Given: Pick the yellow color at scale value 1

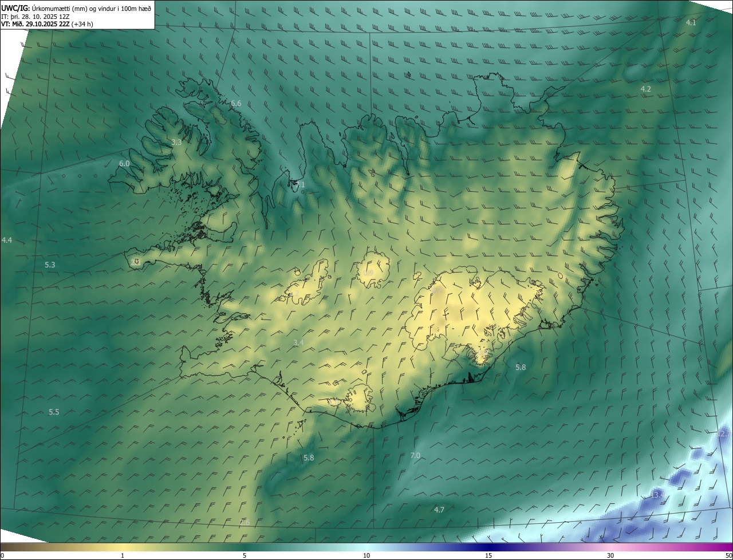Looking at the screenshot, I should (x=123, y=547).
